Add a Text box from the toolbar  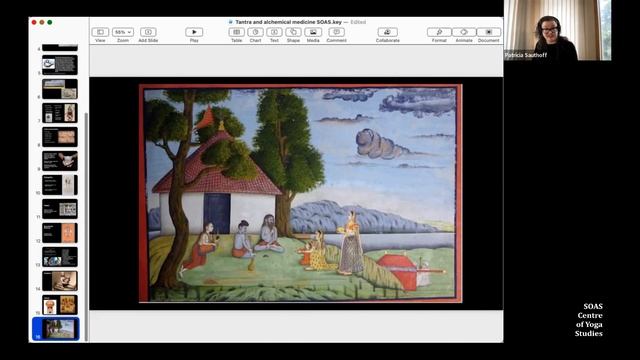(x=274, y=32)
